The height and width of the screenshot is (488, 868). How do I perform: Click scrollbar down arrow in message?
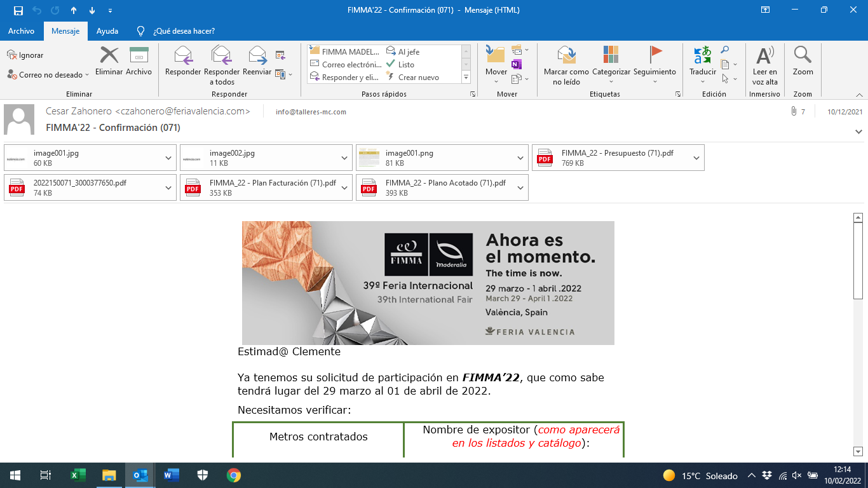(x=858, y=452)
